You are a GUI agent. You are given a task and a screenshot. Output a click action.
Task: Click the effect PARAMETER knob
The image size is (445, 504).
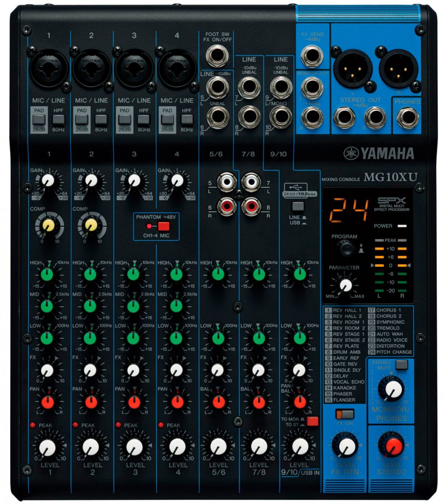(x=346, y=285)
